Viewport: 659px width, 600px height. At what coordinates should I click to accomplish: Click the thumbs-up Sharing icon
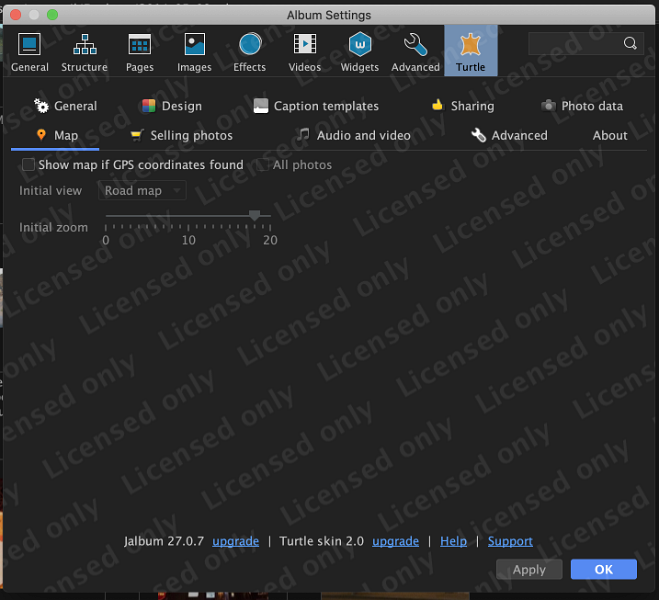coord(438,105)
